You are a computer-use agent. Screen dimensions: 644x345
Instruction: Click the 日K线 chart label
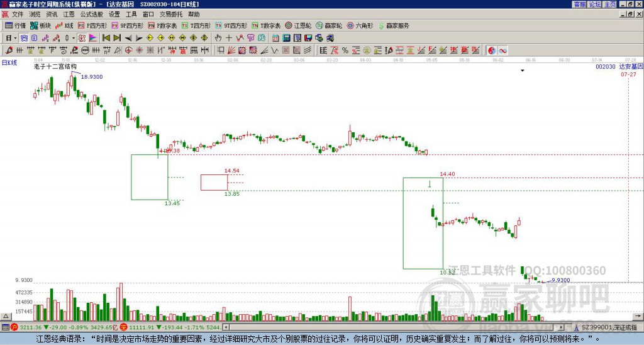click(9, 63)
